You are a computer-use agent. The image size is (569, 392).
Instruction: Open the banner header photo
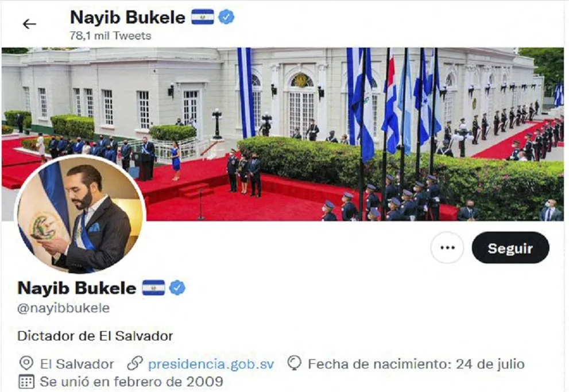283,134
